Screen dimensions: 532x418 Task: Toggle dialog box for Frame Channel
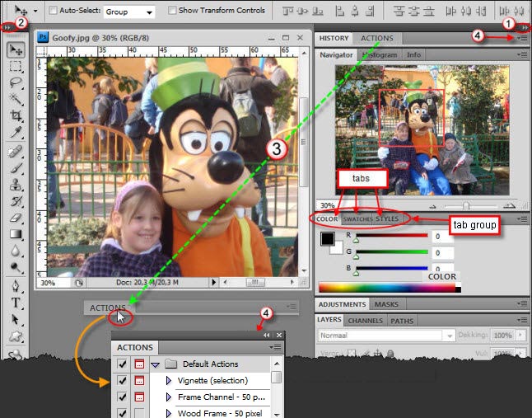click(139, 397)
